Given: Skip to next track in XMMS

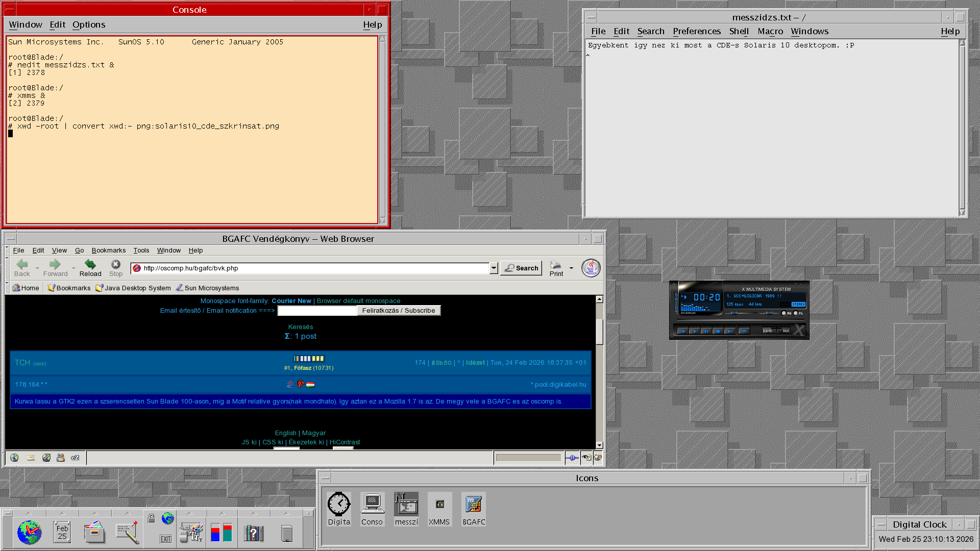Looking at the screenshot, I should pos(730,331).
